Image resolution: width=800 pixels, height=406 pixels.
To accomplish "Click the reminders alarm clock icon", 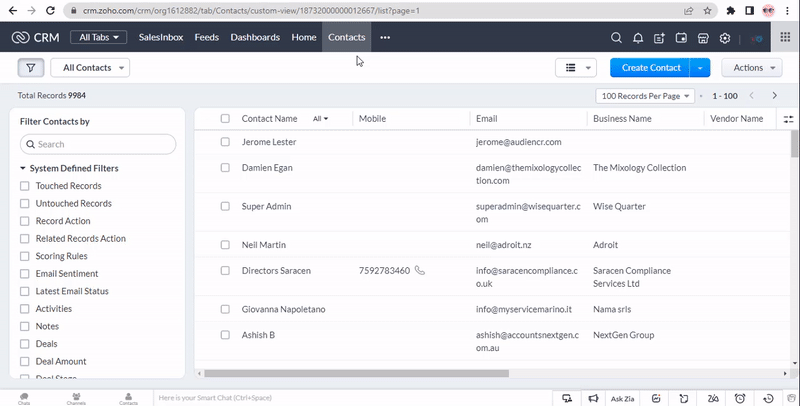I will pos(740,398).
